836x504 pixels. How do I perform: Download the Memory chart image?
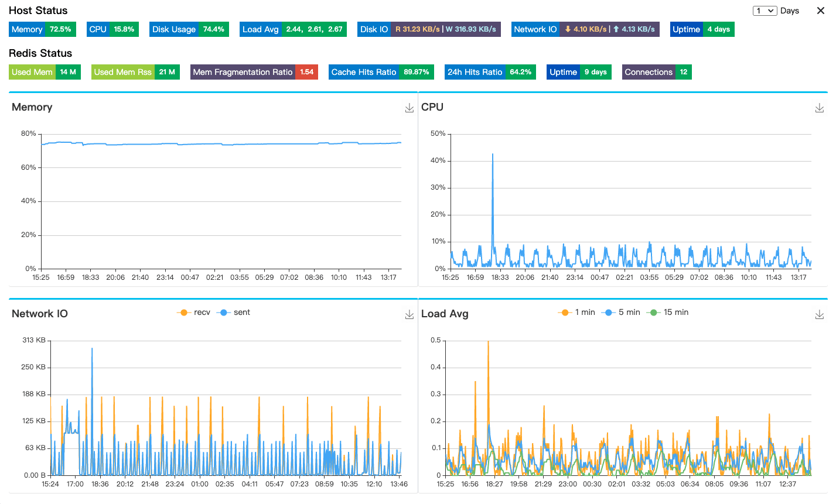pos(410,108)
